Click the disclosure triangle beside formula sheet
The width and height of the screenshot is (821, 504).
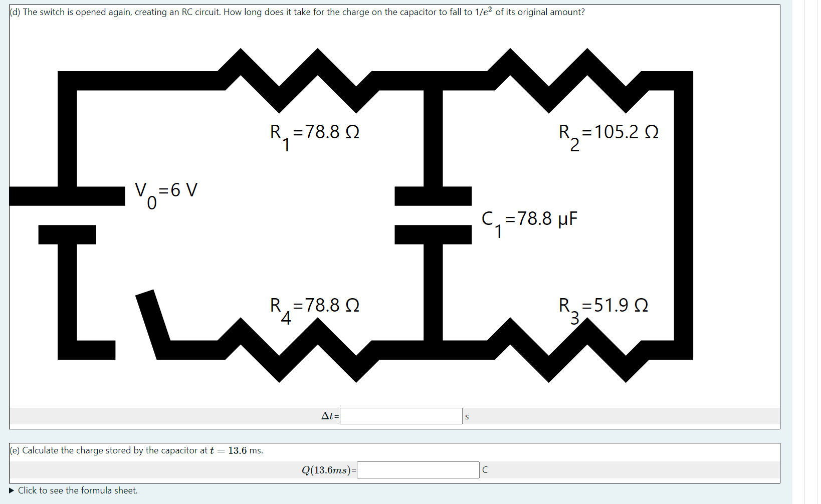click(x=11, y=490)
